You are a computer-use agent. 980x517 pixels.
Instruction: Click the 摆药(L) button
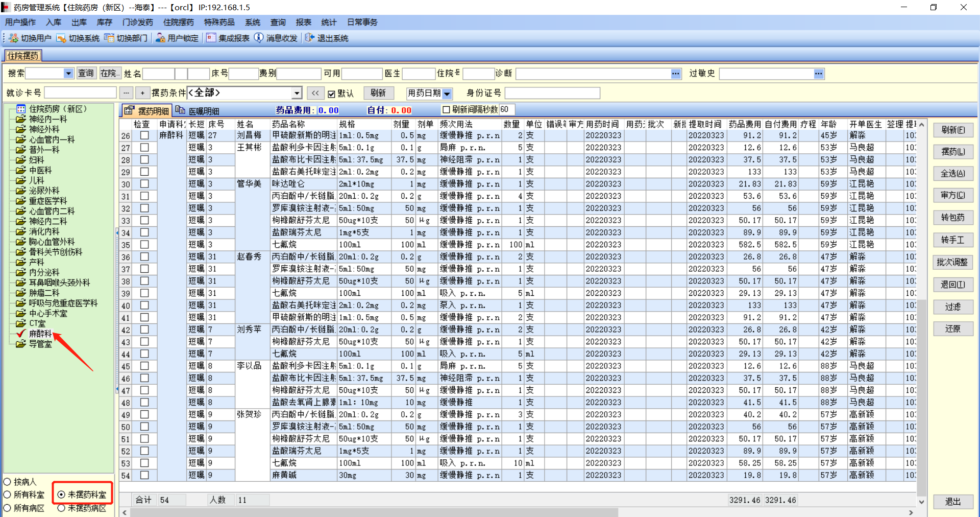coord(953,152)
